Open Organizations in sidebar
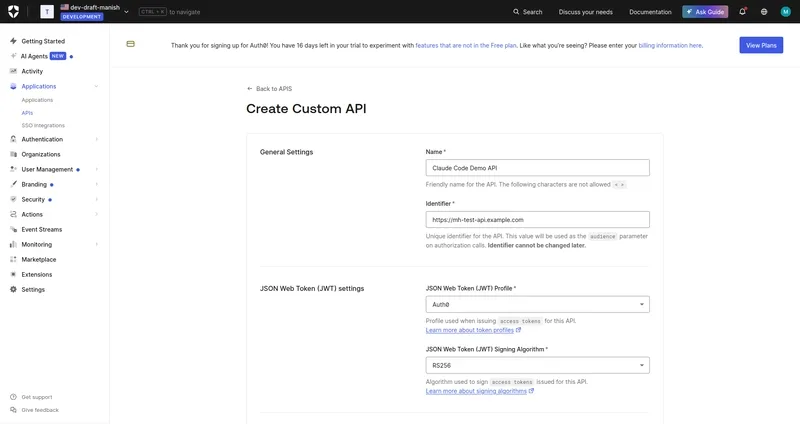 tap(41, 154)
